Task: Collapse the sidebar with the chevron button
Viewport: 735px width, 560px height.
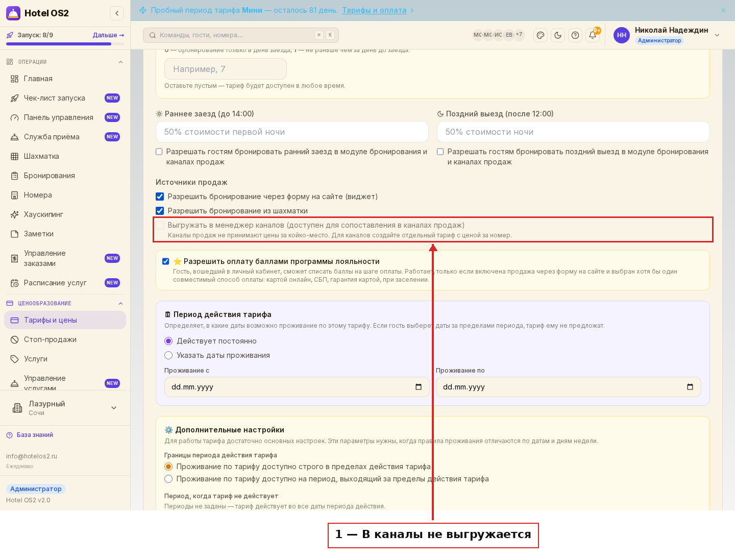Action: point(117,13)
